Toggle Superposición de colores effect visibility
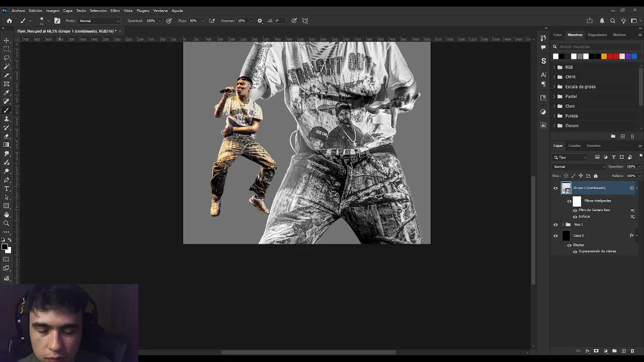Image resolution: width=644 pixels, height=362 pixels. coord(575,251)
